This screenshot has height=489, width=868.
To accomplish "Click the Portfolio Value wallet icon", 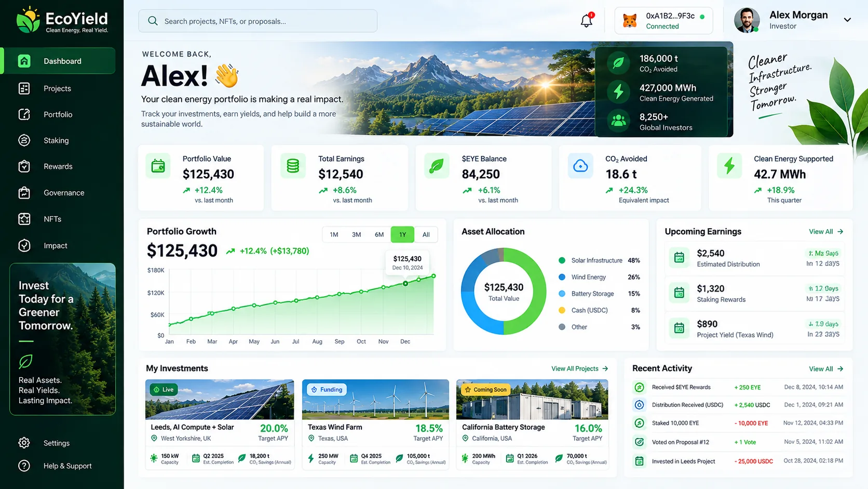I will [158, 166].
